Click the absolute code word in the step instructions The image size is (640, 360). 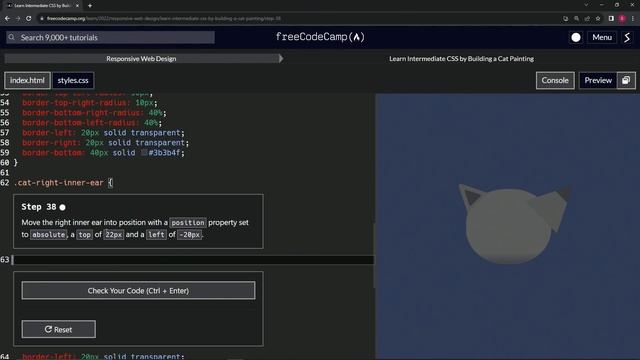pos(49,235)
